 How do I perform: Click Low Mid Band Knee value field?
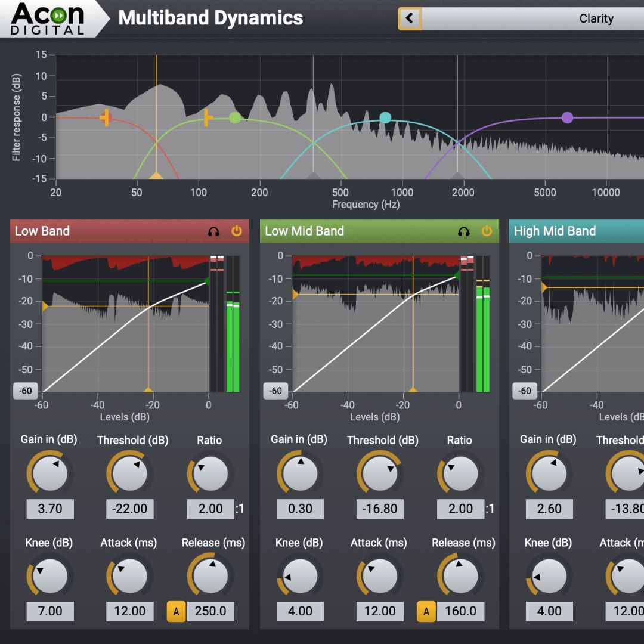pos(300,612)
